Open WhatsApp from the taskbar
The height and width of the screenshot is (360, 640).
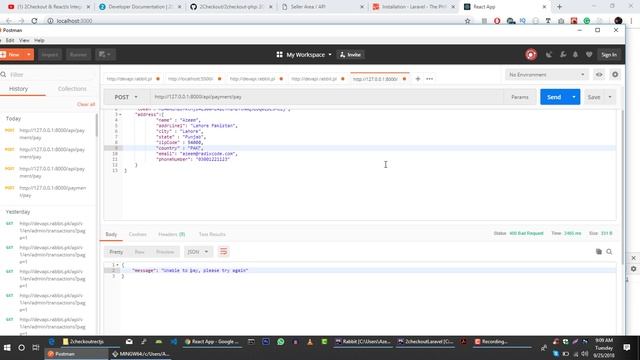pyautogui.click(x=280, y=342)
